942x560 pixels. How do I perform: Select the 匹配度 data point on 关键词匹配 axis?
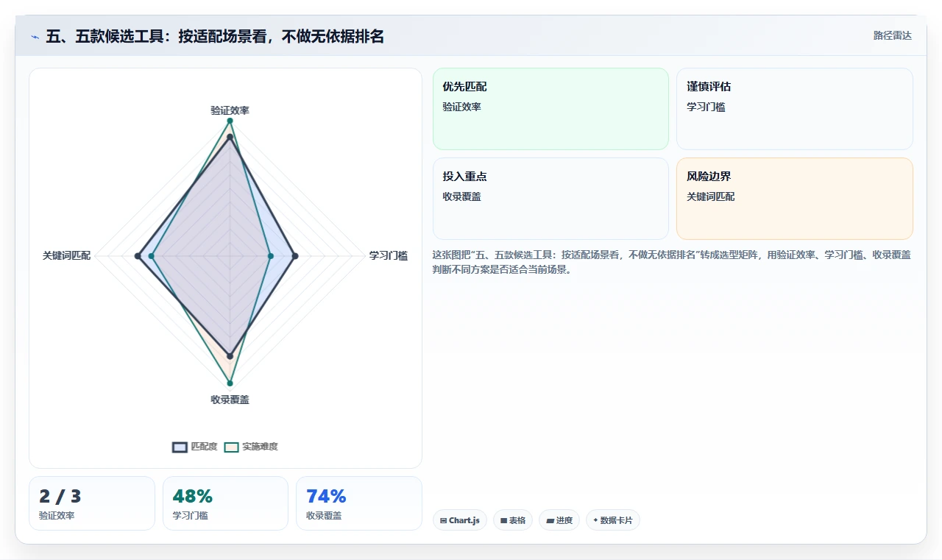point(138,256)
